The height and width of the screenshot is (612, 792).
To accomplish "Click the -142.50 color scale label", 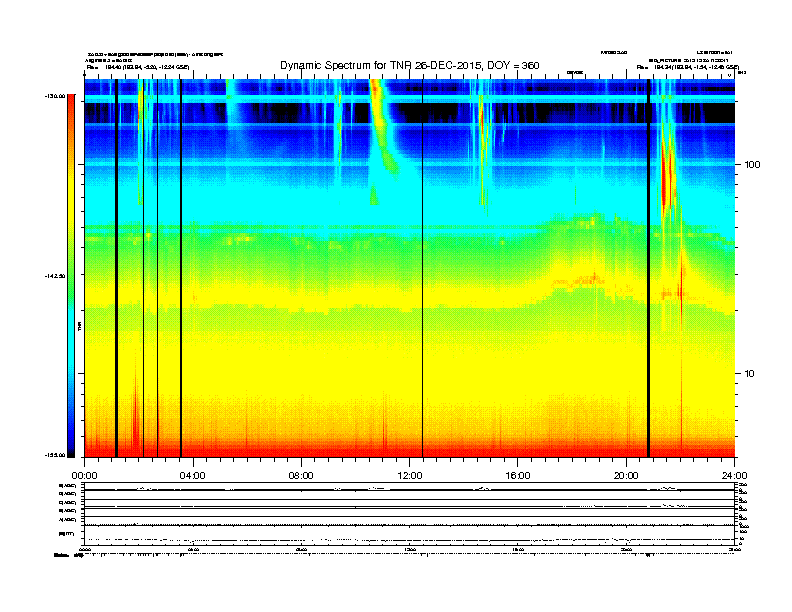I will 55,276.
